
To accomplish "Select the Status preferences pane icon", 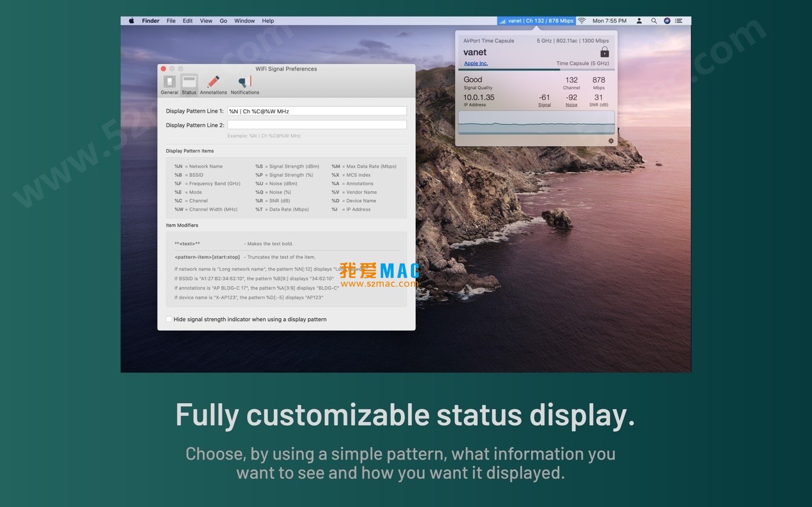I will tap(189, 84).
